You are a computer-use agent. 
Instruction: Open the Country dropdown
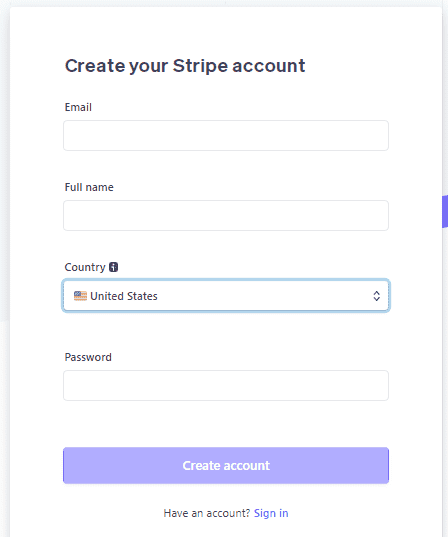pos(226,296)
